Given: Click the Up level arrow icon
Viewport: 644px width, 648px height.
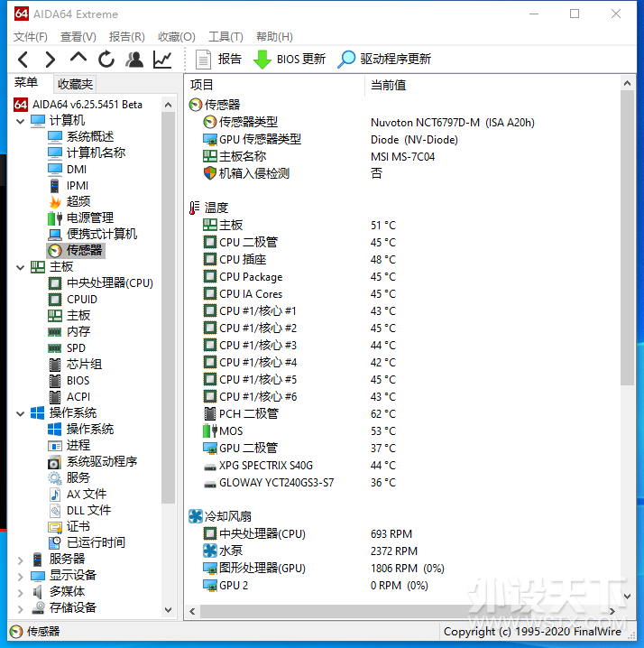Looking at the screenshot, I should coord(78,58).
